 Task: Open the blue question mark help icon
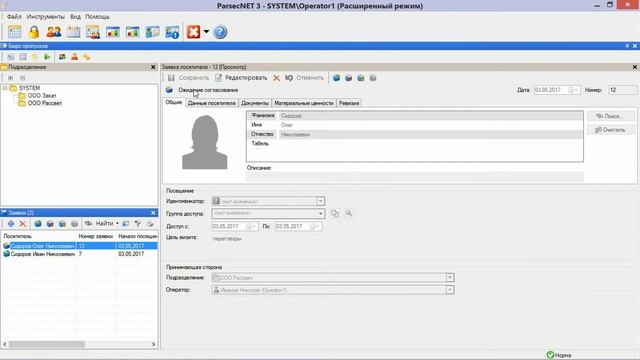[220, 32]
